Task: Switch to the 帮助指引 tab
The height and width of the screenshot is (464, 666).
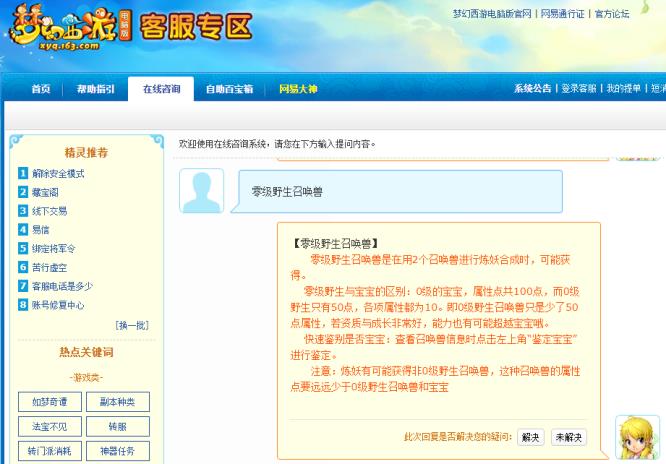Action: tap(96, 89)
